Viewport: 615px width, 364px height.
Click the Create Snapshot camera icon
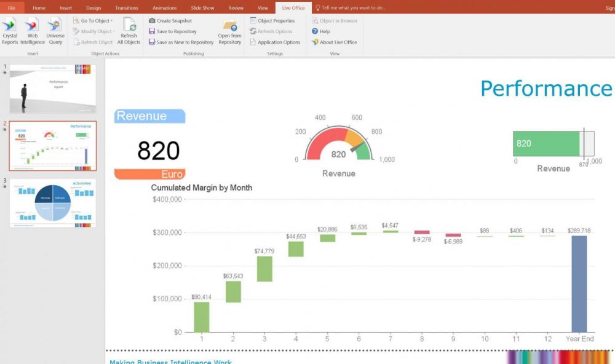[x=152, y=20]
